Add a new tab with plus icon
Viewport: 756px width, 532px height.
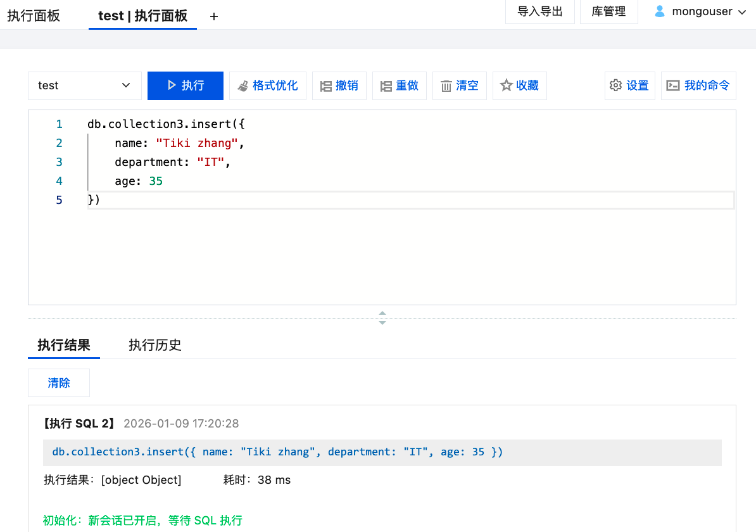tap(214, 16)
